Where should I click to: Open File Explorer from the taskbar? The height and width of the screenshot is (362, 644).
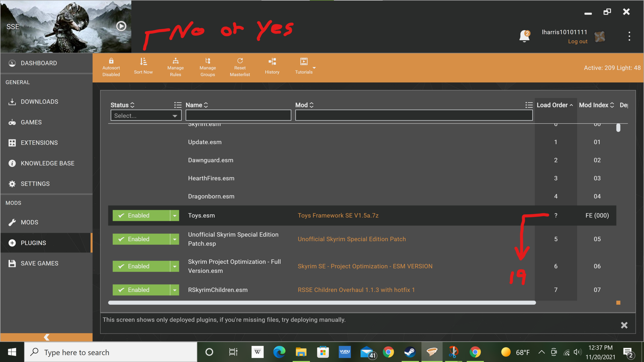(301, 352)
